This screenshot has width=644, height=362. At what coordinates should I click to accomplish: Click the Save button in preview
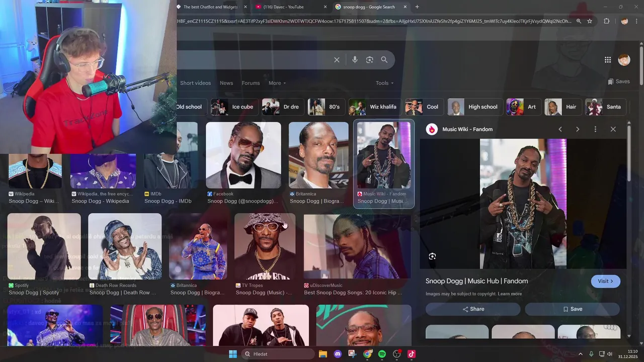tap(572, 309)
